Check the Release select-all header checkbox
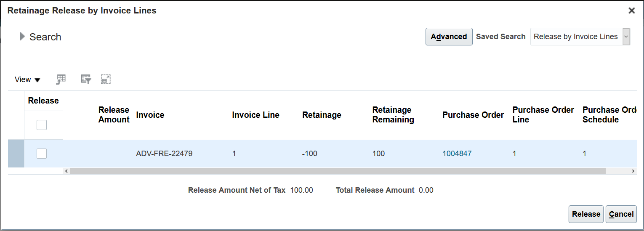 pyautogui.click(x=42, y=125)
